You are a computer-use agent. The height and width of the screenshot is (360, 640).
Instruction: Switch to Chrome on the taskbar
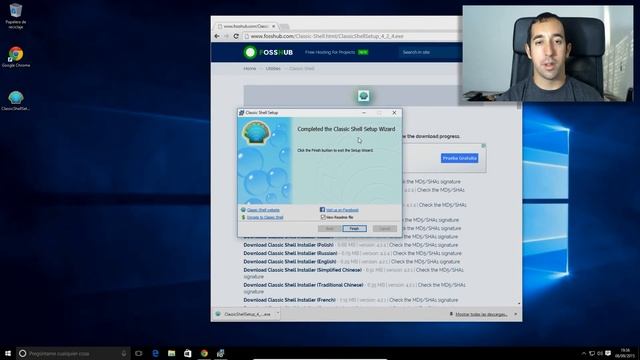(x=204, y=353)
